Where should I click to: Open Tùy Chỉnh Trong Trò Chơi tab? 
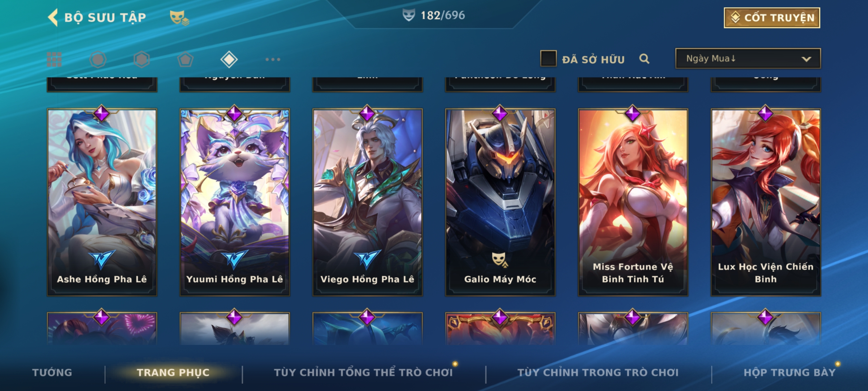click(x=598, y=372)
